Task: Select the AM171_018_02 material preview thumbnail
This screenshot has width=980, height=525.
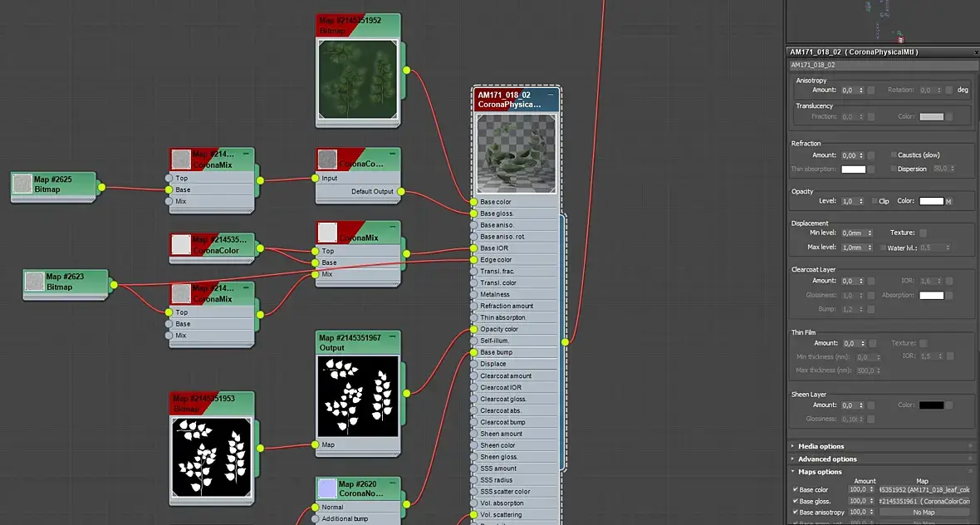Action: [517, 154]
